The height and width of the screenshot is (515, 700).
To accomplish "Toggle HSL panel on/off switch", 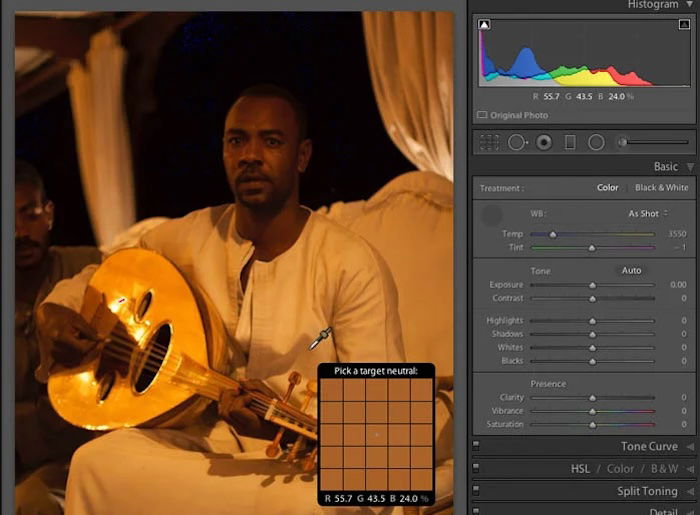I will click(476, 468).
